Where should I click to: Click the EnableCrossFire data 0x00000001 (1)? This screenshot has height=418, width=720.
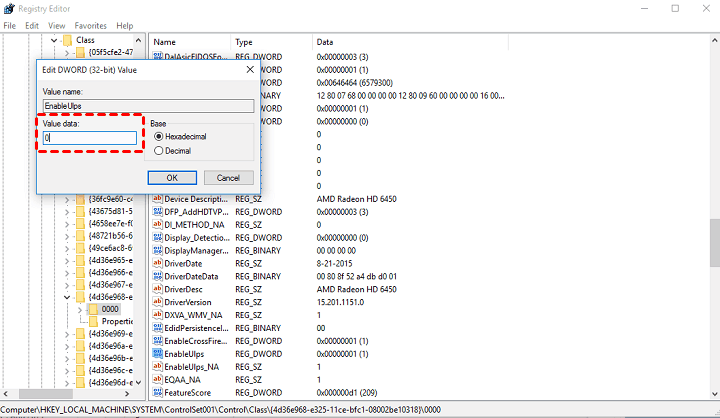point(342,341)
